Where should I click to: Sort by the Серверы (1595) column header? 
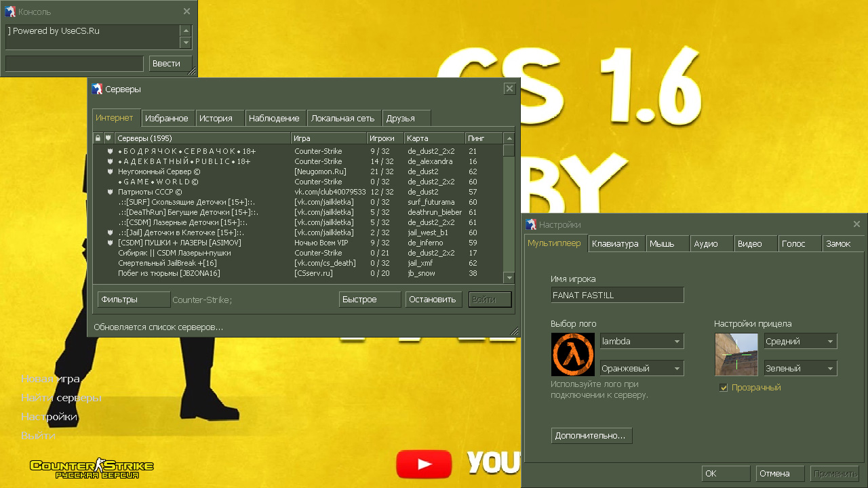[x=202, y=138]
